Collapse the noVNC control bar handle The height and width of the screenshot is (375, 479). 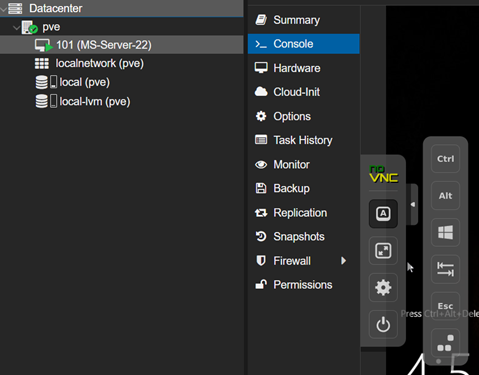pos(413,204)
